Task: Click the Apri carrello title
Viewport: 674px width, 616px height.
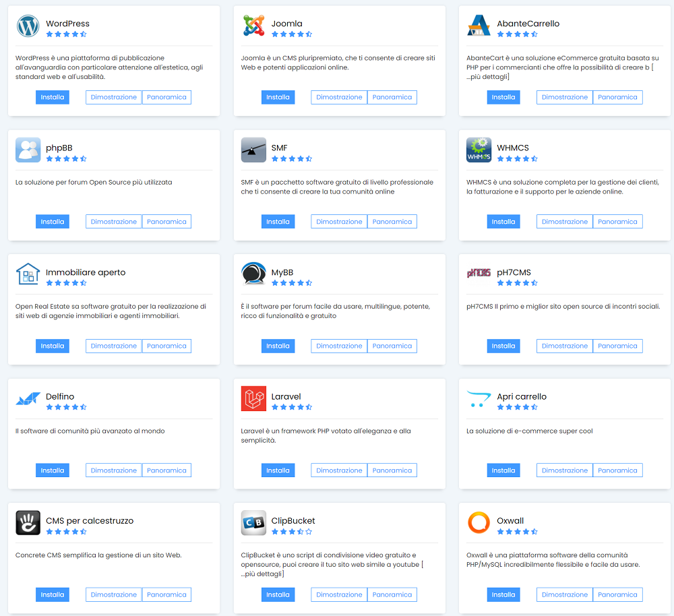Action: point(522,396)
